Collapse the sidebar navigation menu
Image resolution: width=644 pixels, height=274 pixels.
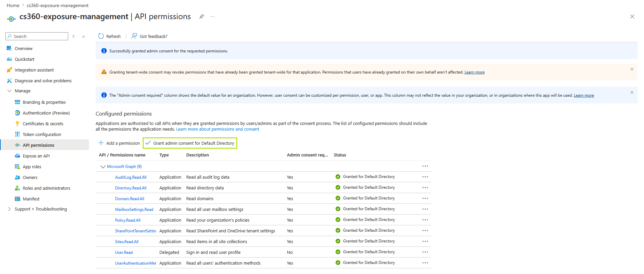[84, 36]
